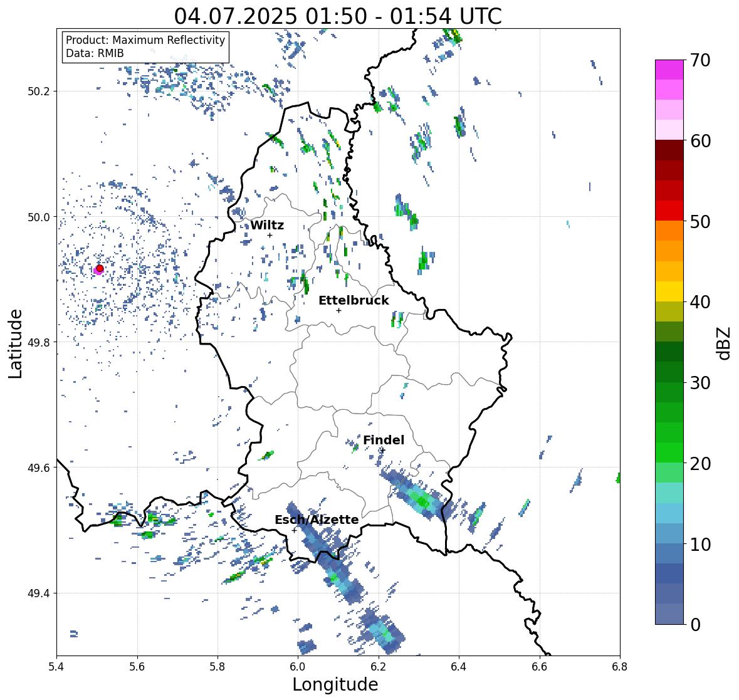Click the colorbar tick label 60

(x=700, y=141)
